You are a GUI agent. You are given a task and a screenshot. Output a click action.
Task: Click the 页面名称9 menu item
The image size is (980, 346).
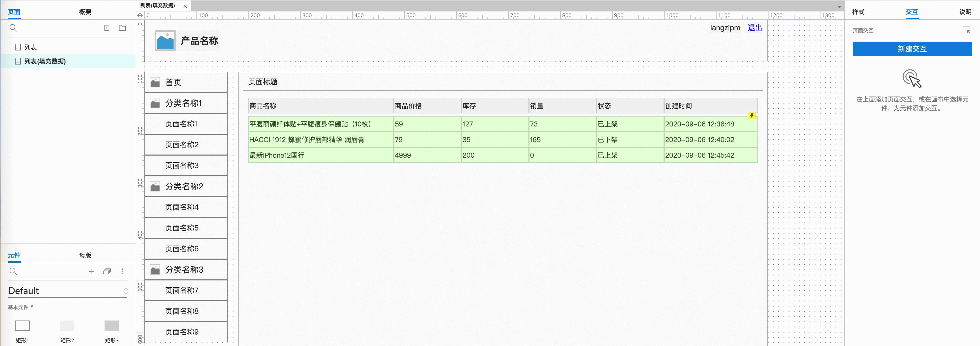[186, 332]
